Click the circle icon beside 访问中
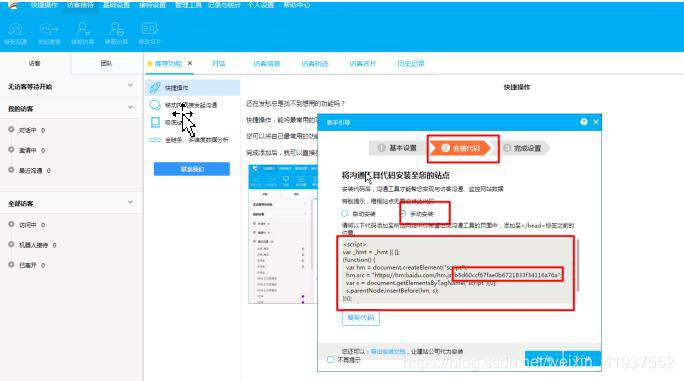The image size is (684, 381). click(x=11, y=224)
